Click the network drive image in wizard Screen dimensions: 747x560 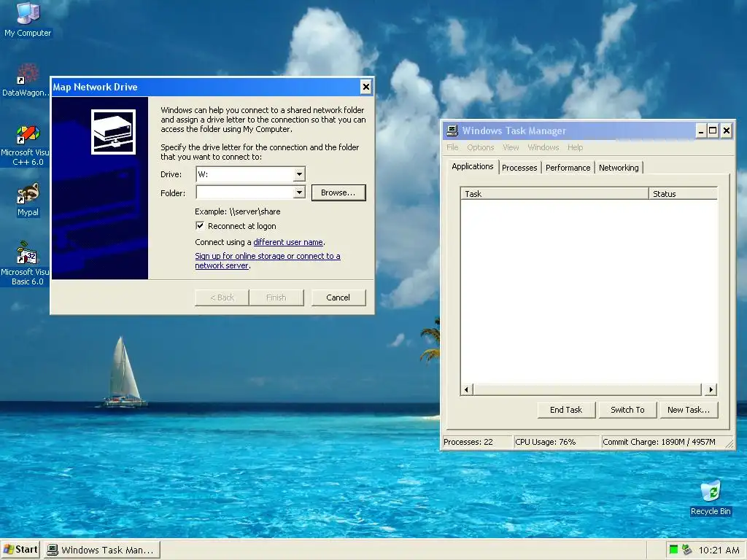pos(113,132)
